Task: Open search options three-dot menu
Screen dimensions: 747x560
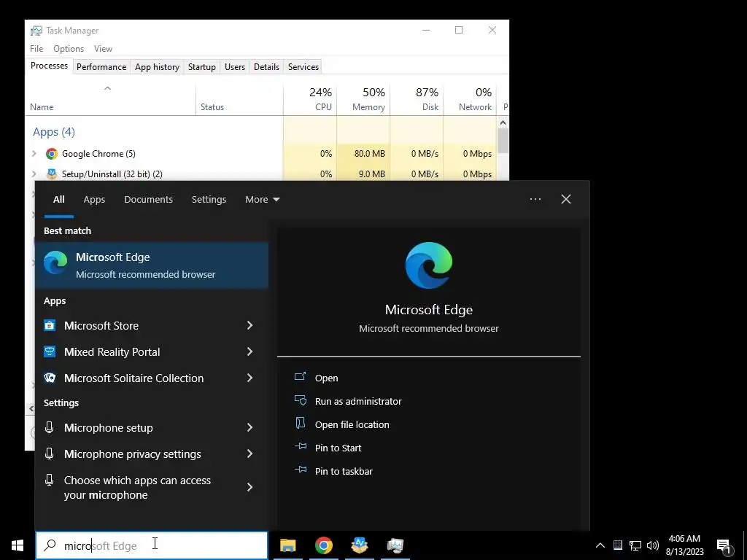Action: pyautogui.click(x=535, y=199)
